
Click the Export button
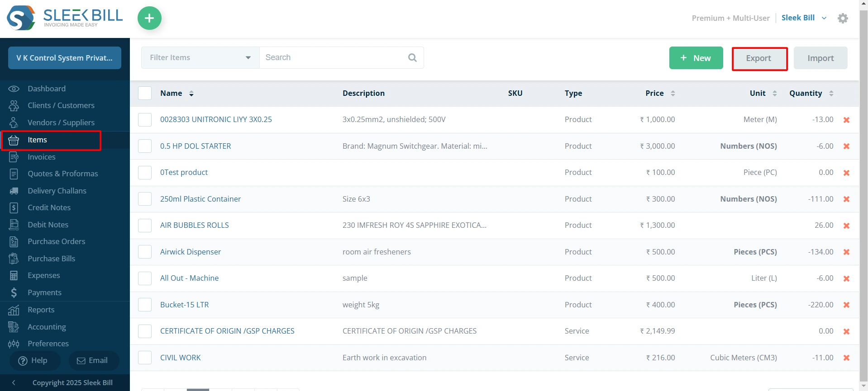pyautogui.click(x=759, y=58)
